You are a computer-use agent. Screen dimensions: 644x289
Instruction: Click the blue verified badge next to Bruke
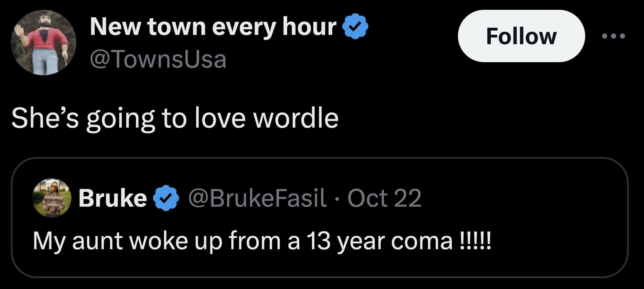click(x=167, y=198)
